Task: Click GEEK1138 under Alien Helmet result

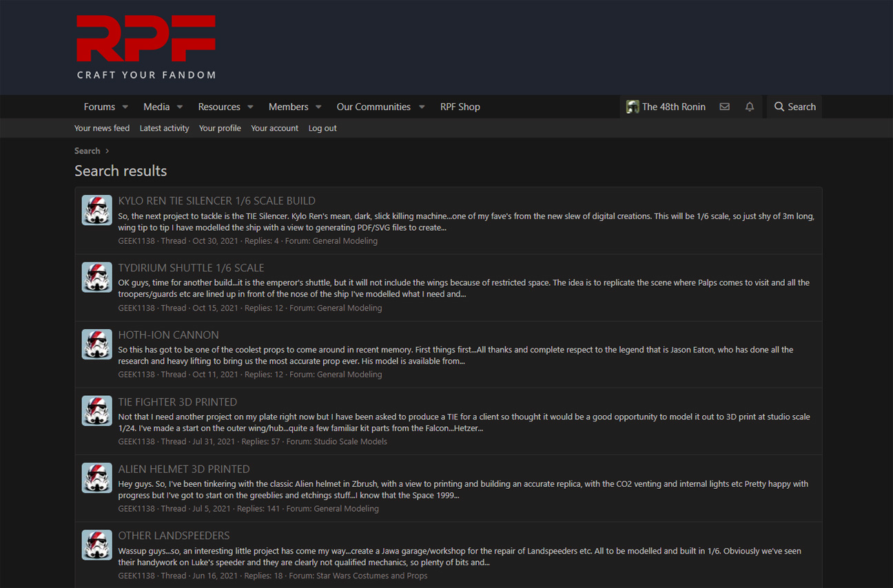Action: [x=136, y=509]
